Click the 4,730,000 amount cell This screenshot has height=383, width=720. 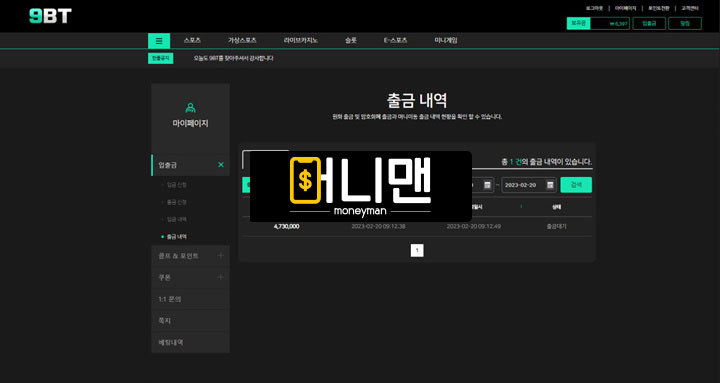287,226
